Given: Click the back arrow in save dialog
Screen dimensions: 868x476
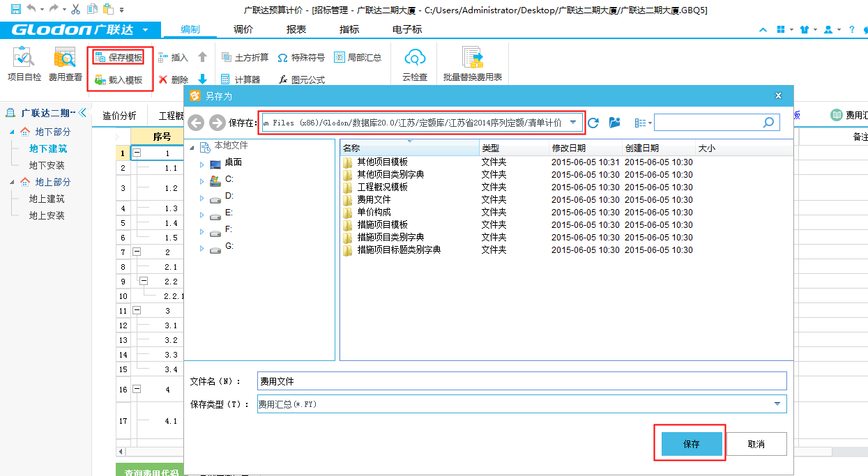Looking at the screenshot, I should tap(196, 123).
